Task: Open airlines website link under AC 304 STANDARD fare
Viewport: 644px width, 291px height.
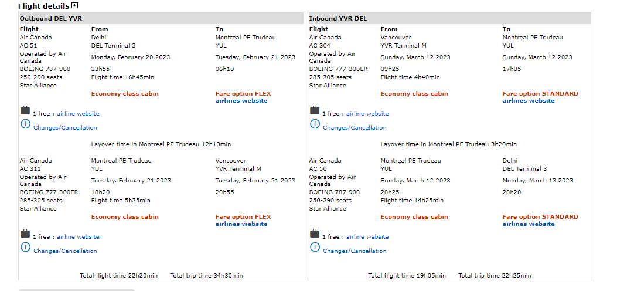Action: click(x=528, y=101)
